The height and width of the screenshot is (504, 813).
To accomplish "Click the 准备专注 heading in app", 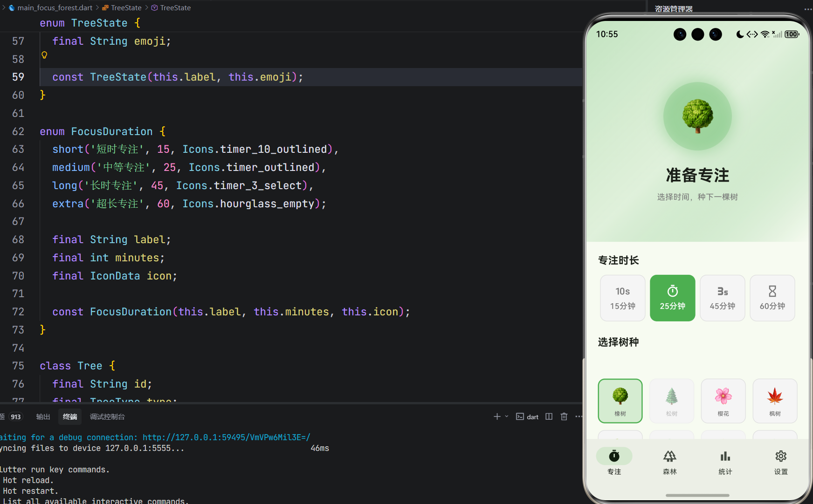I will tap(697, 175).
